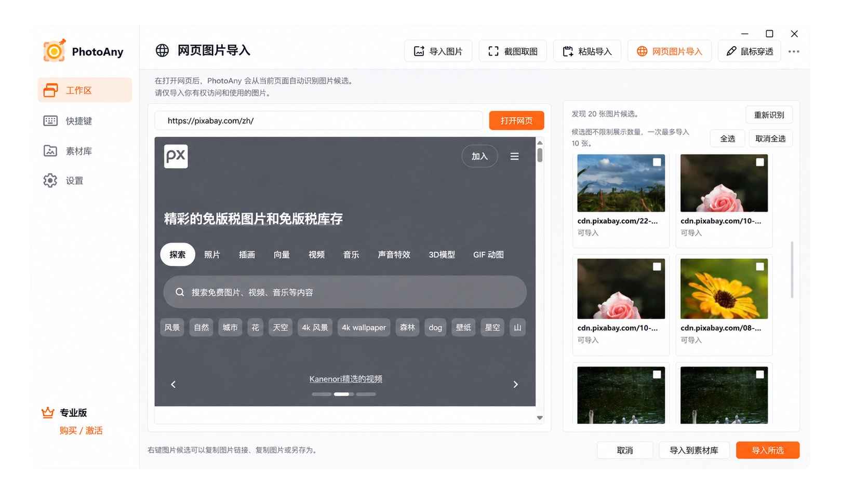Image resolution: width=841 pixels, height=504 pixels.
Task: Click the candidate list scrollbar
Action: pos(792,269)
